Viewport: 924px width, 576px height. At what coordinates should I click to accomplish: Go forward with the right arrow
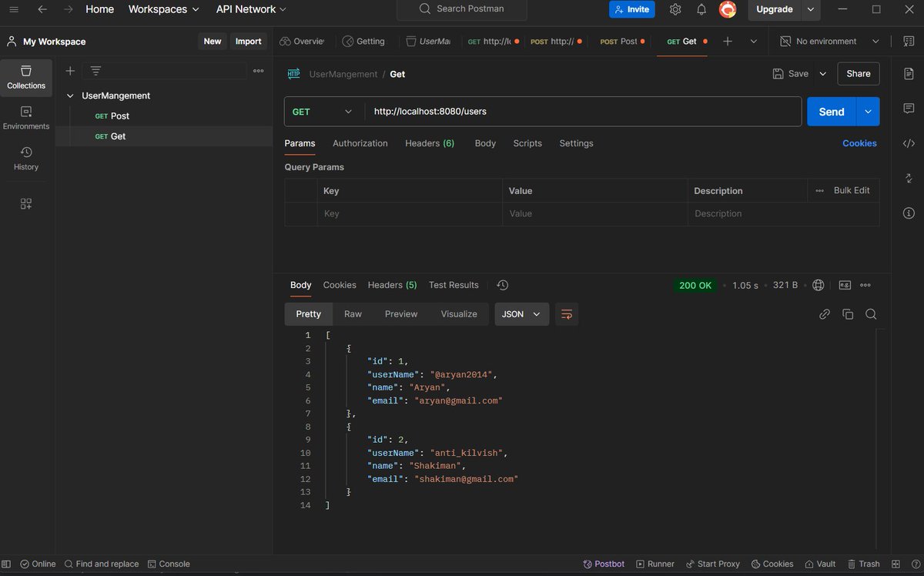[69, 9]
